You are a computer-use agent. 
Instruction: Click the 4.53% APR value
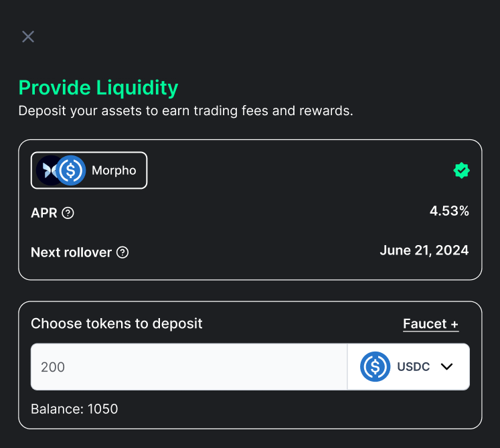449,212
